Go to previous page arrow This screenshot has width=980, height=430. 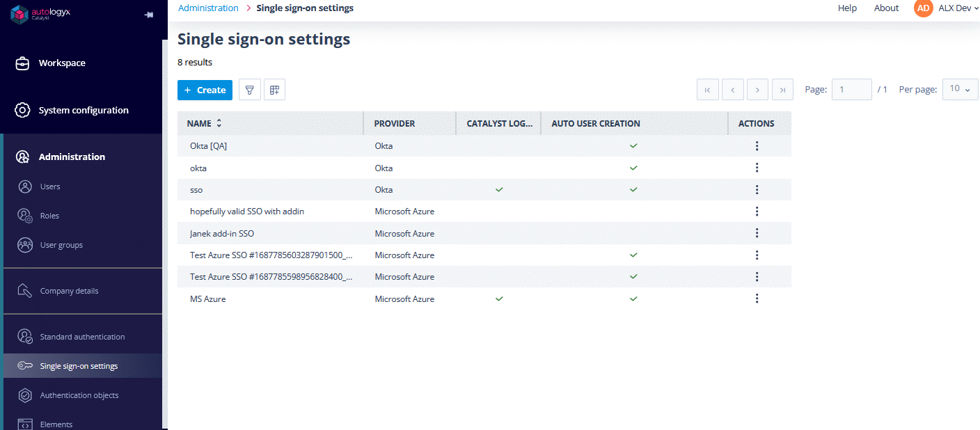(733, 90)
